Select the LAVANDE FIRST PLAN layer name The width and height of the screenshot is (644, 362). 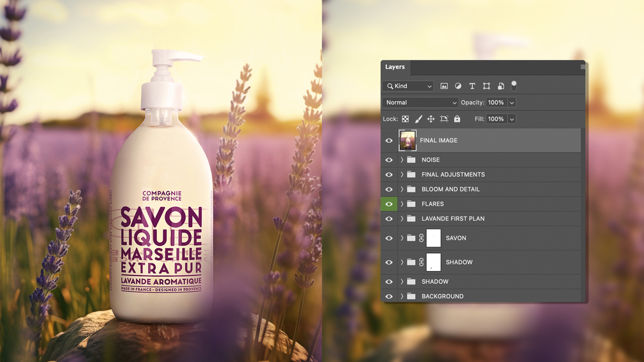point(453,218)
